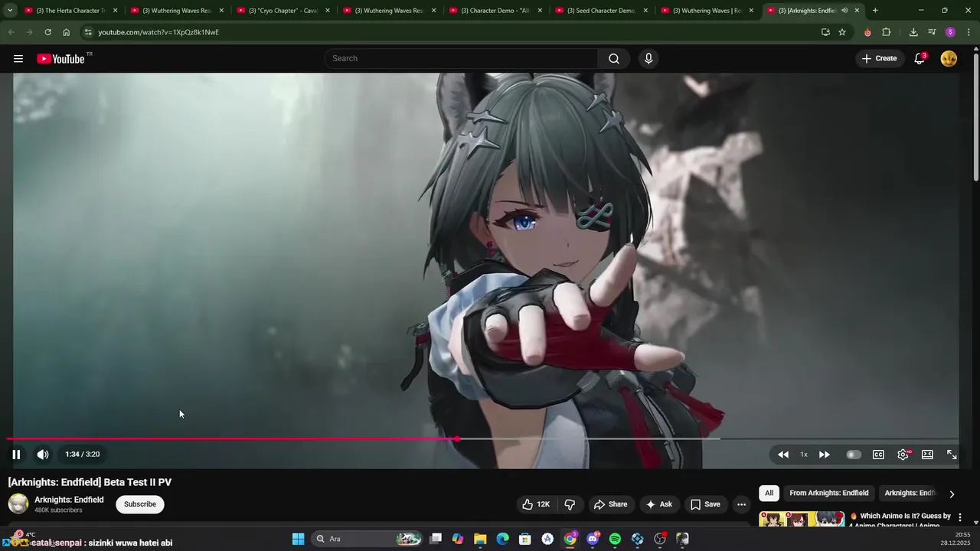Open the Arknights: Endfield channel name link

point(69,500)
